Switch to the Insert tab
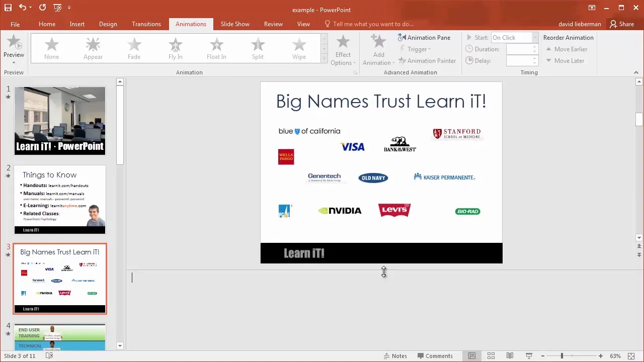644x362 pixels. (77, 24)
